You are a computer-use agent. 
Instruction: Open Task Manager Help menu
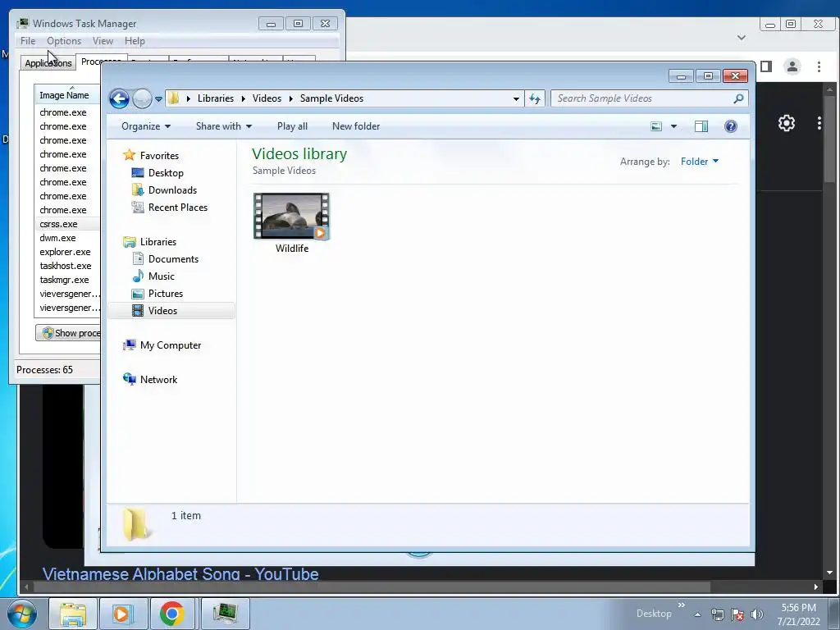135,41
